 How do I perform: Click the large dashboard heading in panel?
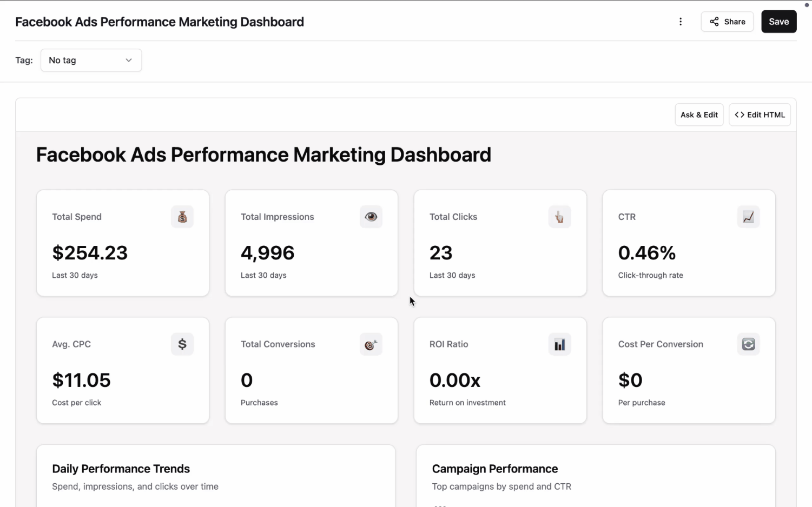pos(263,155)
